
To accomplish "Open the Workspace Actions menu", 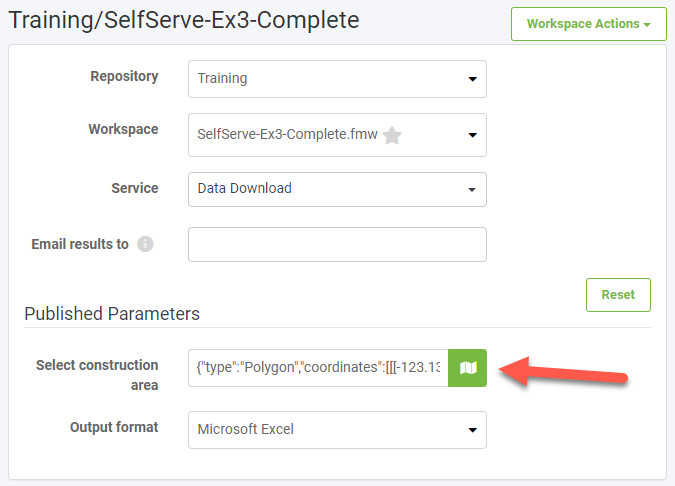I will (x=588, y=24).
